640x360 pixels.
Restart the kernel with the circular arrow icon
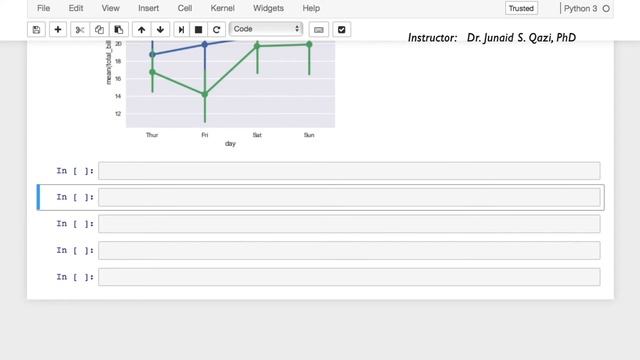pyautogui.click(x=216, y=29)
